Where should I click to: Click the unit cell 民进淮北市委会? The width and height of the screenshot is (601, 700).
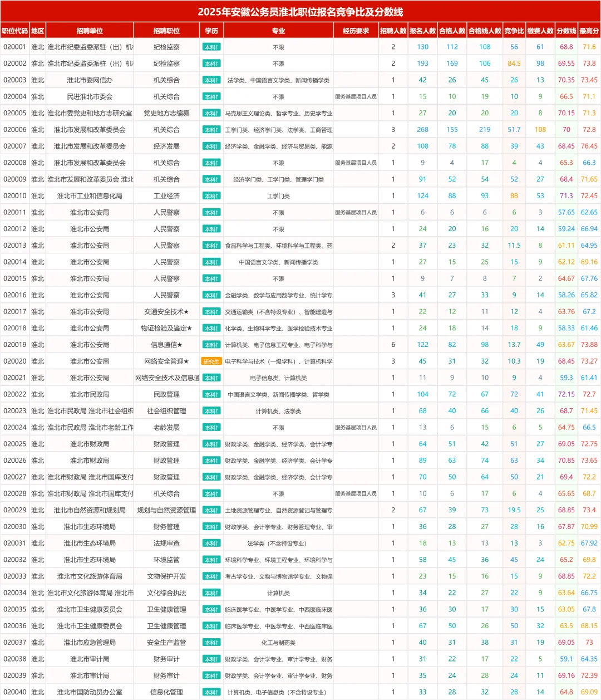point(90,97)
